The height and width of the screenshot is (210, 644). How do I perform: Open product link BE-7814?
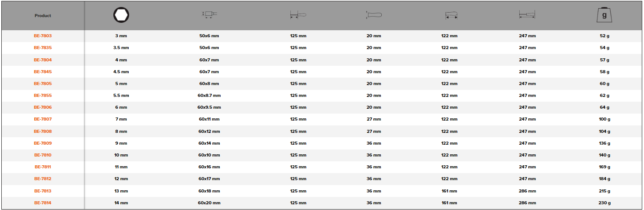click(x=43, y=203)
